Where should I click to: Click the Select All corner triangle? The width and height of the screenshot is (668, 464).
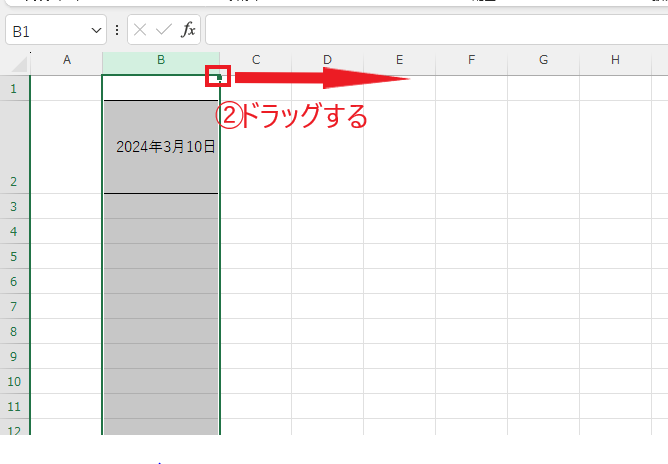(x=20, y=64)
